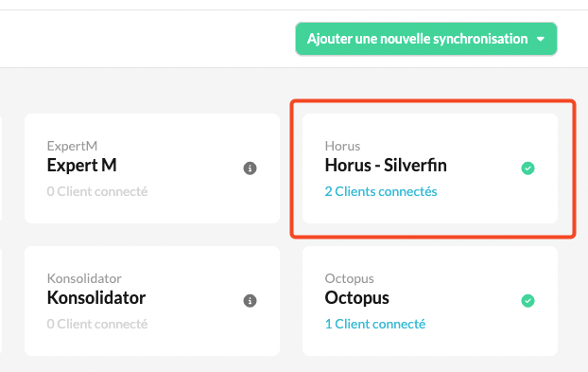
Task: Click the small grey Octopus provider label
Action: coord(349,278)
